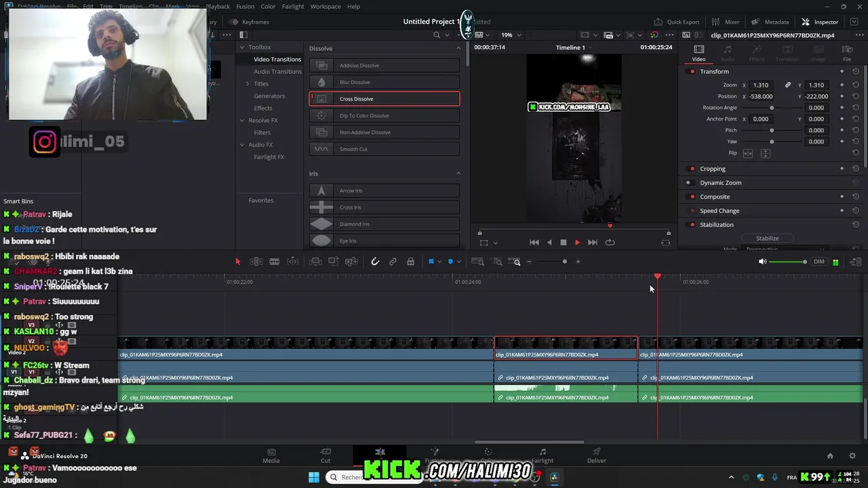868x488 pixels.
Task: Click the Overwrite Clip toolbar icon
Action: click(333, 262)
